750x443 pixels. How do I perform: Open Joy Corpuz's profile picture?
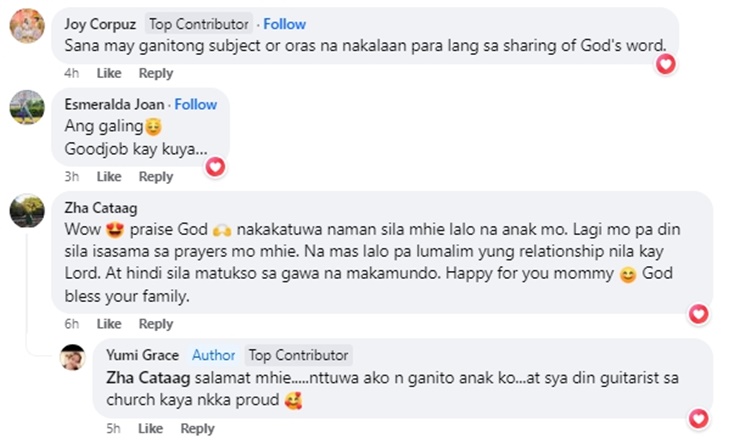pos(26,28)
